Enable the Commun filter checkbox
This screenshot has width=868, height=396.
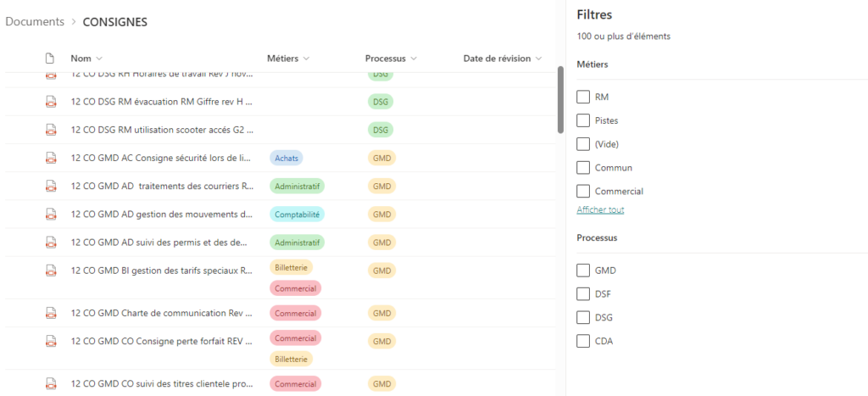[583, 167]
